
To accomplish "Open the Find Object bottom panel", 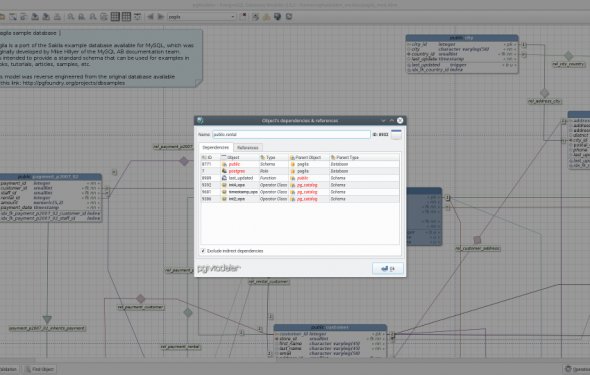I will (x=40, y=369).
